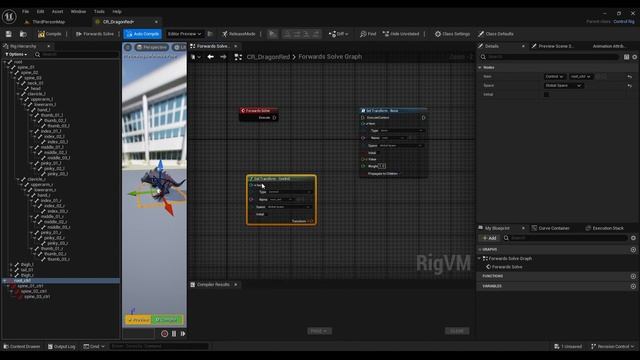Open Type dropdown on Get Transform node
640x360 pixels.
click(289, 192)
